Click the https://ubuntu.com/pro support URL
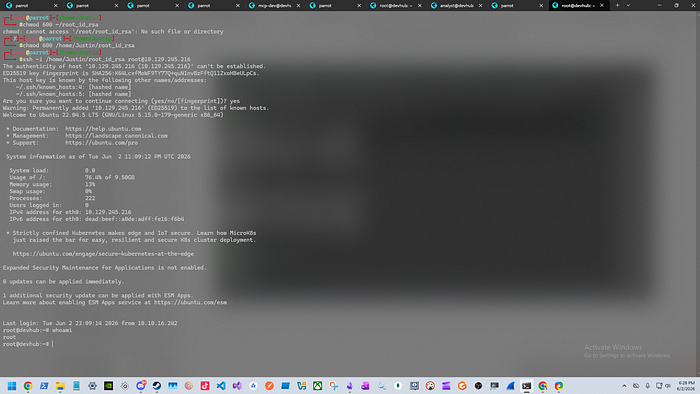This screenshot has height=394, width=700. [101, 143]
